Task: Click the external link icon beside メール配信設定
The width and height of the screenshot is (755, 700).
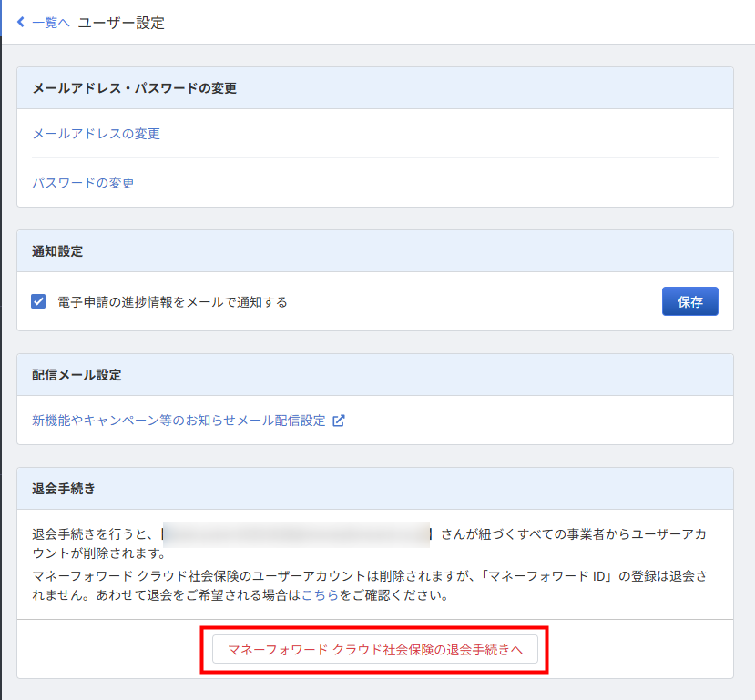Action: click(x=339, y=421)
